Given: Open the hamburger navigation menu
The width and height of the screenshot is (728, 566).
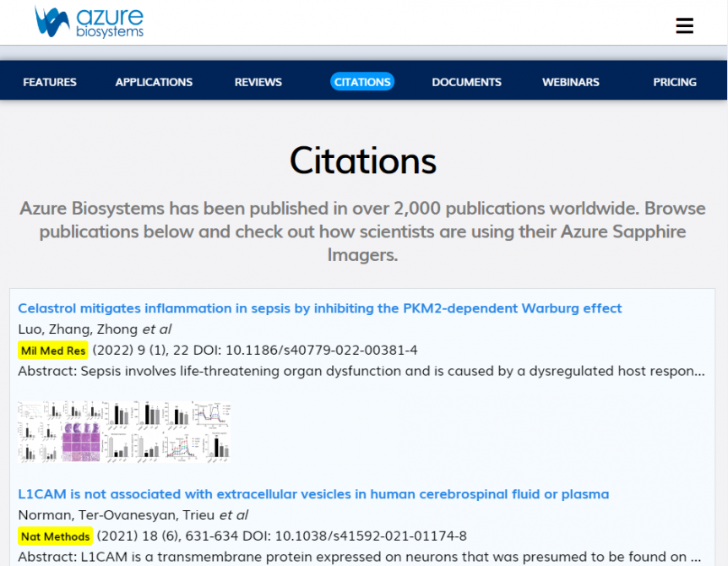Looking at the screenshot, I should coord(684,26).
